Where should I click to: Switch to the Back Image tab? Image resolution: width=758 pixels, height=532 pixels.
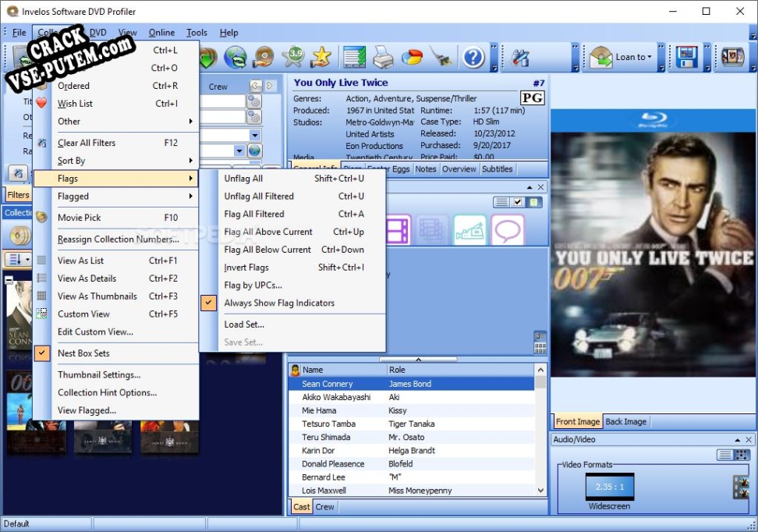625,421
